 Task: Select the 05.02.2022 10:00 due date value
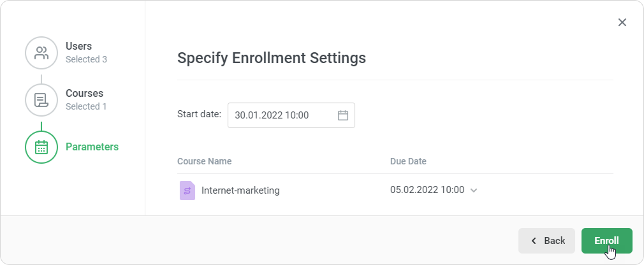427,190
